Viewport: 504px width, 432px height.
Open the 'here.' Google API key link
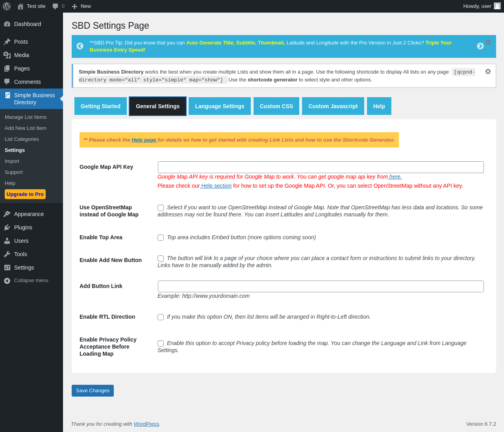[395, 177]
